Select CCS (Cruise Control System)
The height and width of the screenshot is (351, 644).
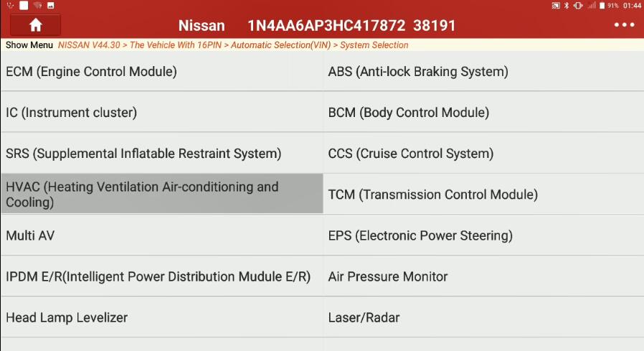[483, 154]
